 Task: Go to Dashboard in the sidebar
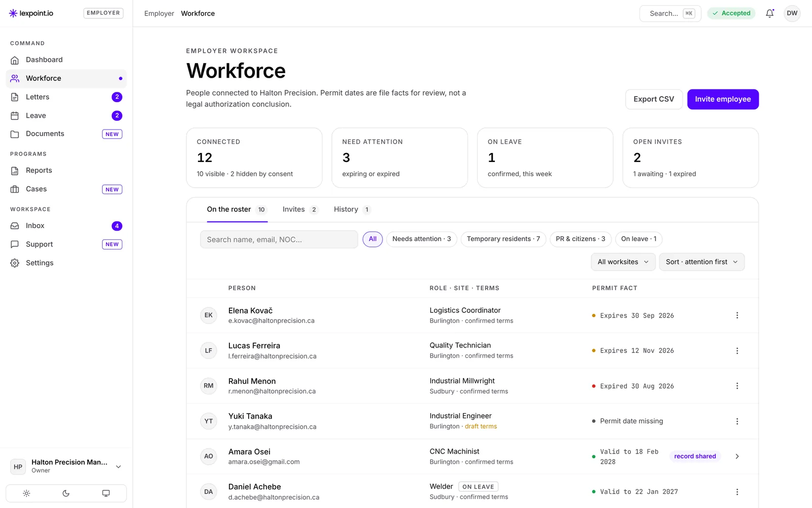tap(66, 60)
